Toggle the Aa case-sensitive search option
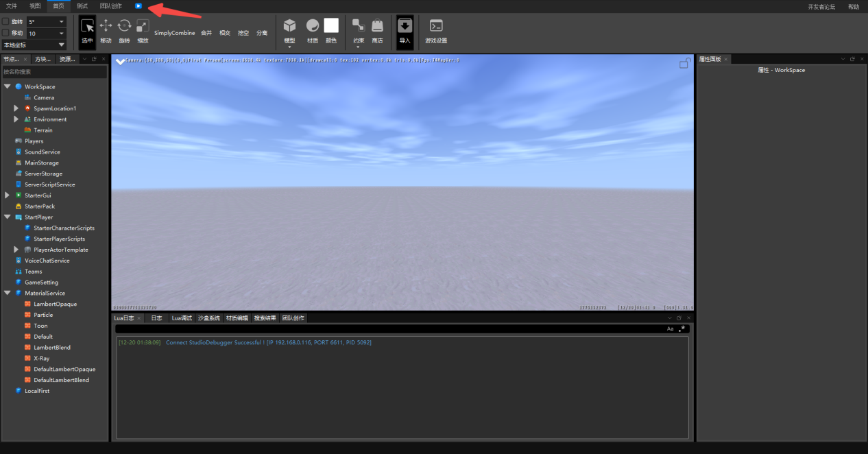The image size is (868, 454). click(670, 329)
